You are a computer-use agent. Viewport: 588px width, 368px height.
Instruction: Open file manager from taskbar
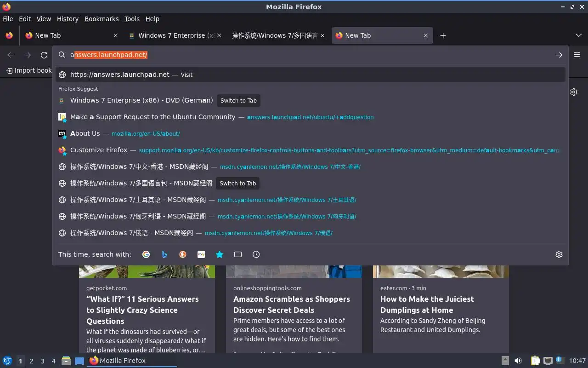tap(66, 361)
